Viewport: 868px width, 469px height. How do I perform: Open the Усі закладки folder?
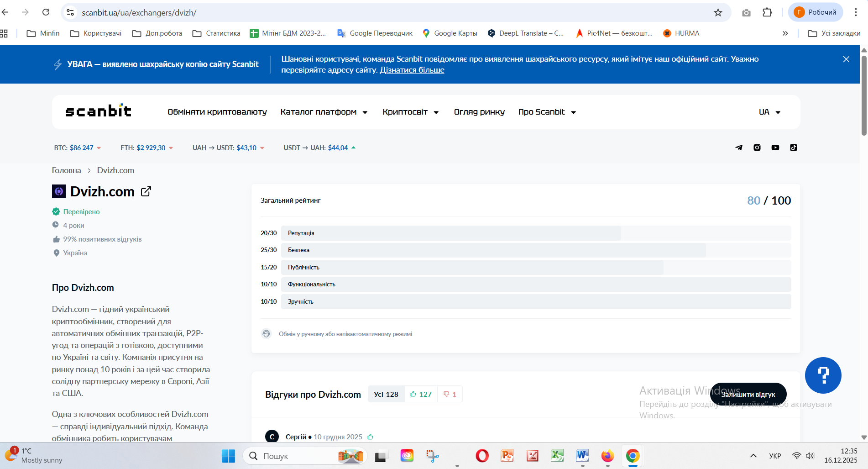click(834, 33)
